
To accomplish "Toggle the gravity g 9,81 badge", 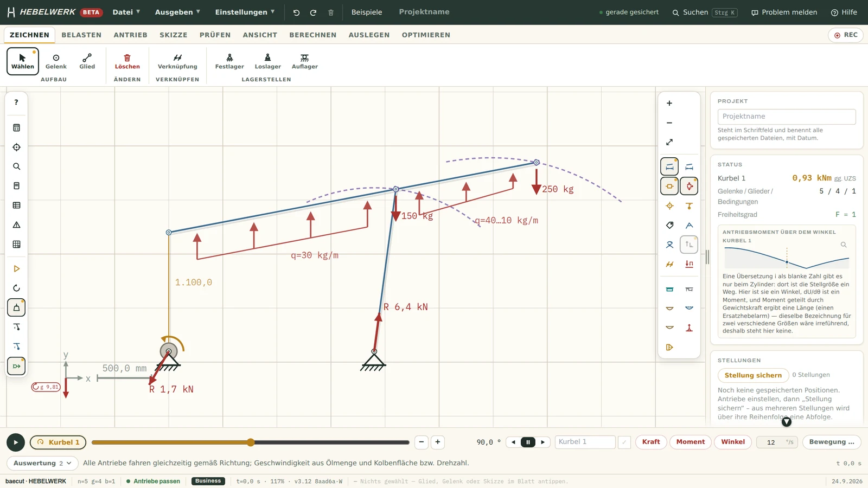I will pyautogui.click(x=46, y=387).
